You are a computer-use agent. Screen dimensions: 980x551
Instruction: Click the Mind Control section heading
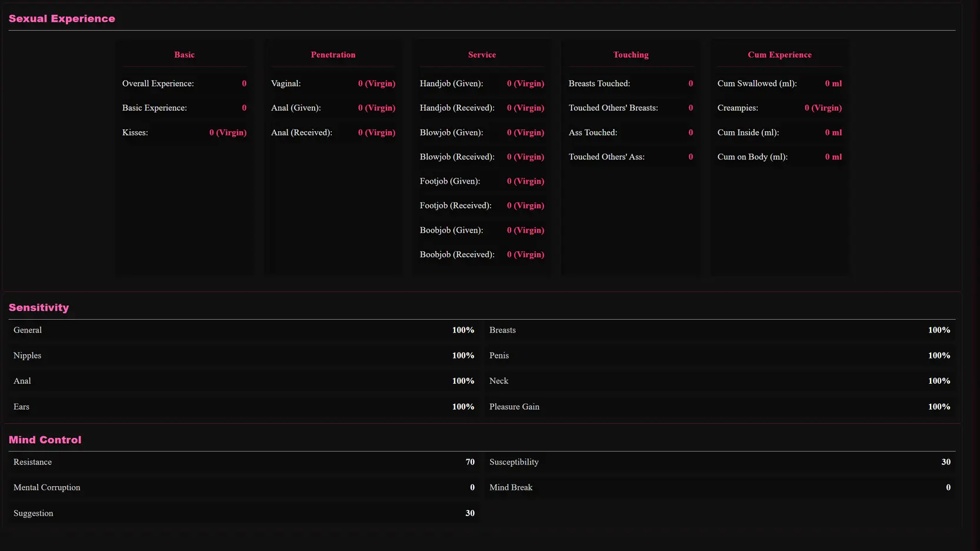[x=45, y=440]
